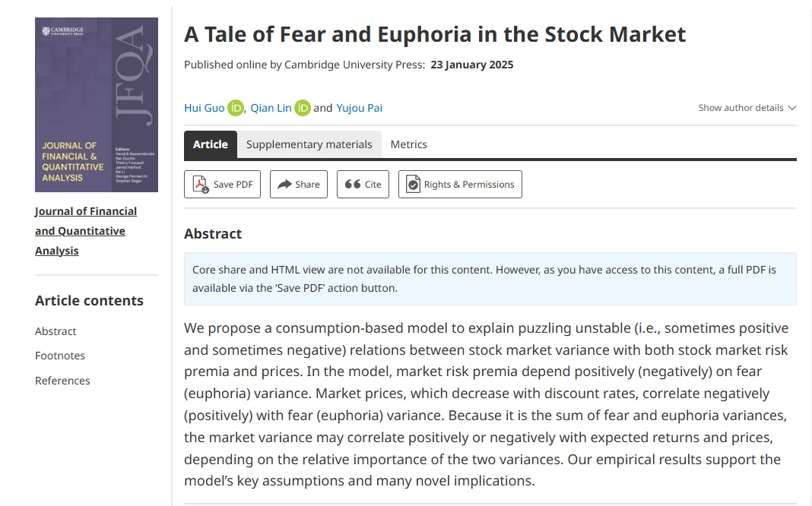
Task: Expand the Show author details chevron
Action: point(791,108)
